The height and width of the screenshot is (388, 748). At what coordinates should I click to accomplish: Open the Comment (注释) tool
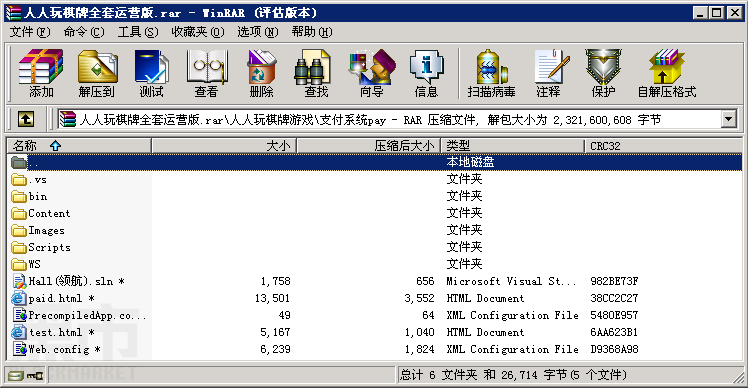click(551, 66)
